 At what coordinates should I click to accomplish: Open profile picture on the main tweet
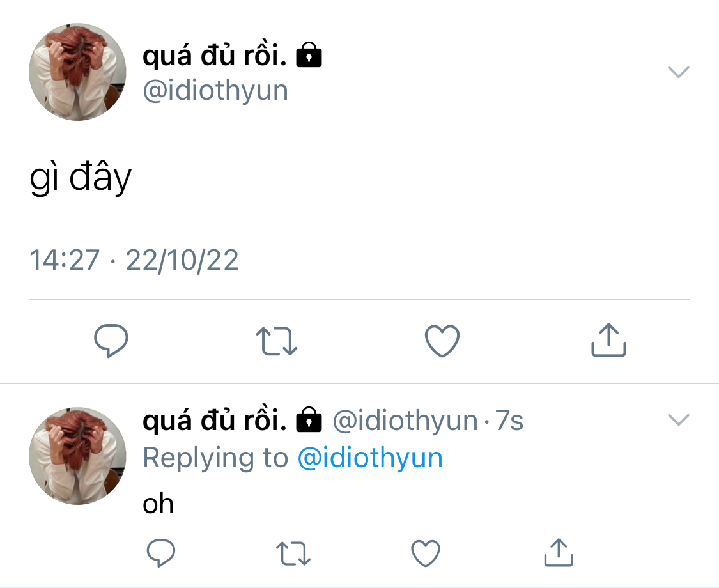coord(78,72)
